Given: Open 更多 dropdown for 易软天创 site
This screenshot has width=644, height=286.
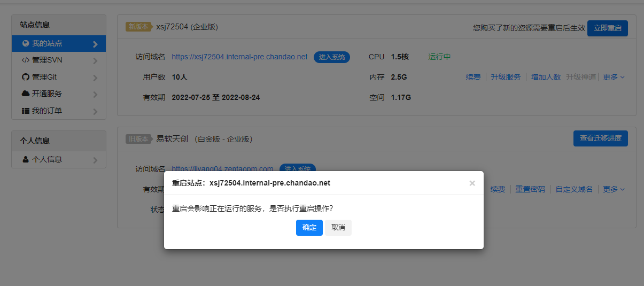Looking at the screenshot, I should (614, 189).
